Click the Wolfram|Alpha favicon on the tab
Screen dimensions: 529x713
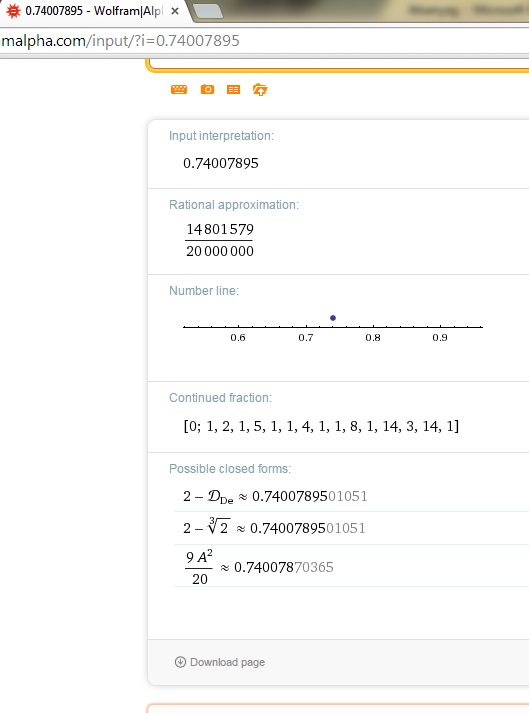[x=14, y=10]
